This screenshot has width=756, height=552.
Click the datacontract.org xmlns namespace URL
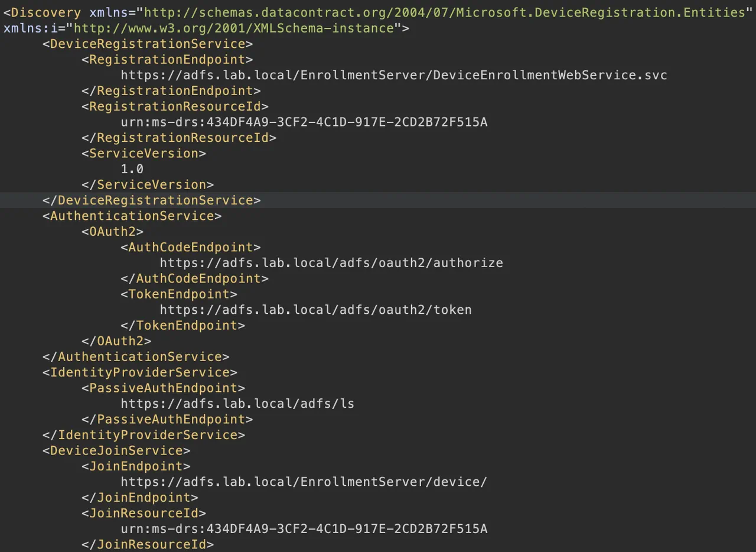[x=444, y=12]
